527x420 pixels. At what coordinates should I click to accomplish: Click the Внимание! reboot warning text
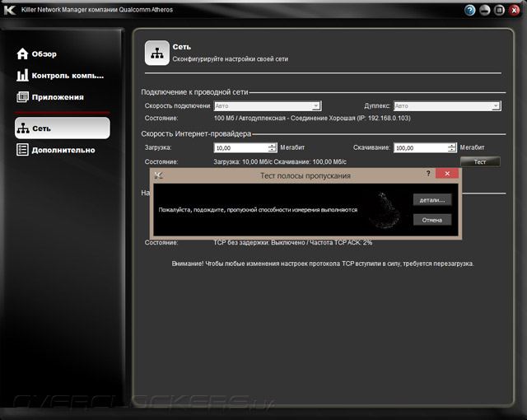pyautogui.click(x=323, y=264)
